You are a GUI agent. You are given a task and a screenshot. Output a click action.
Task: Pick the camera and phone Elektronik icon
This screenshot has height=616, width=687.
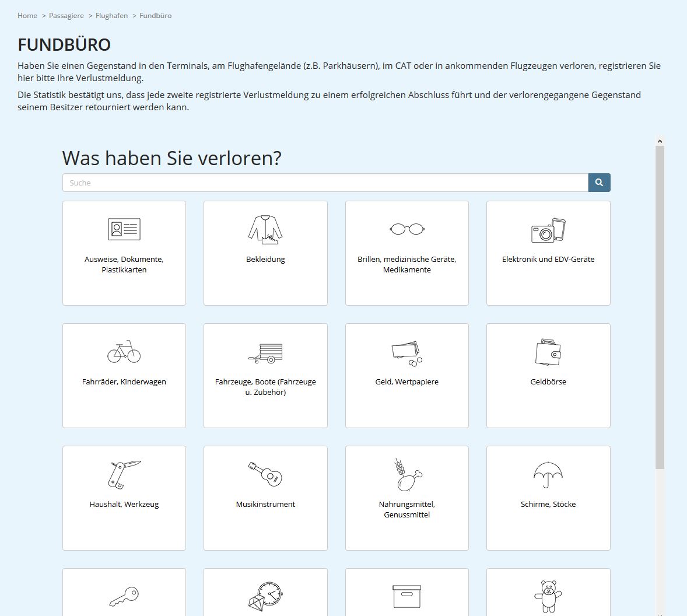pos(548,230)
